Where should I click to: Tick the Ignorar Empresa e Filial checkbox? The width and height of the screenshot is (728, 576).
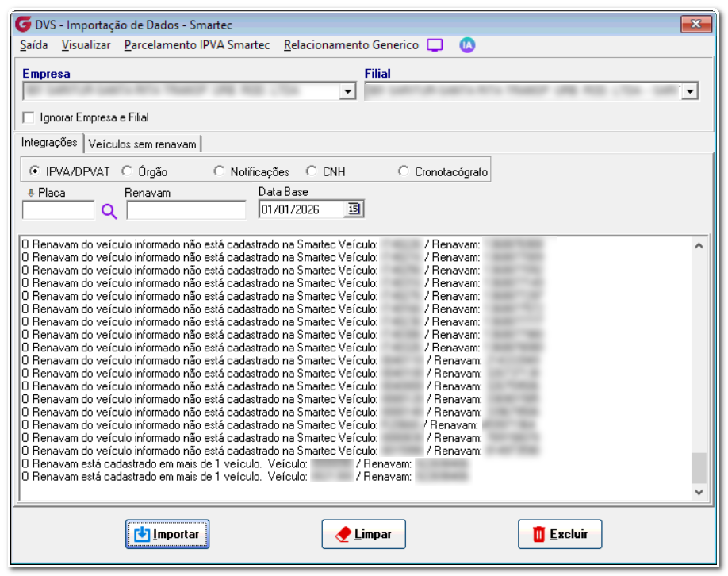29,117
